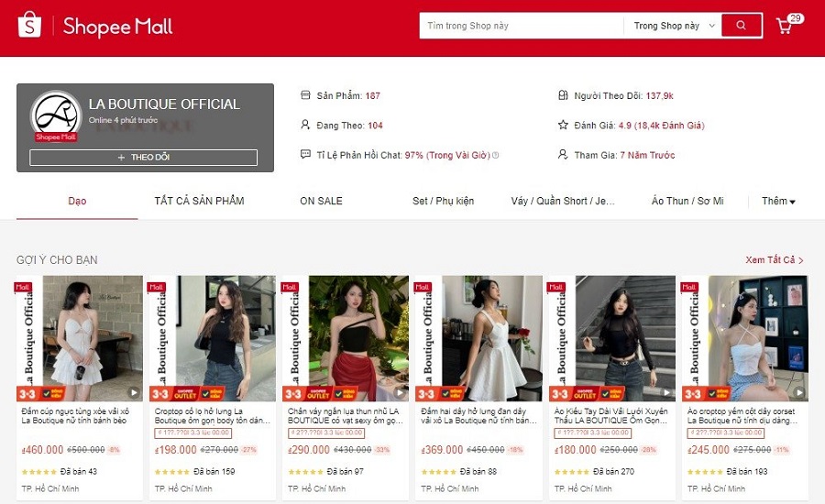Open 'Xem Tất Cả' recommendations link
The image size is (825, 504).
click(x=774, y=260)
